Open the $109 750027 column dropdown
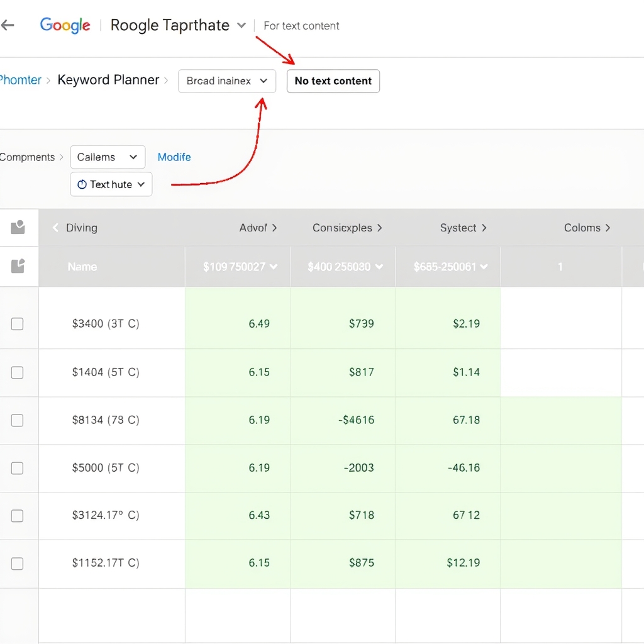 point(274,267)
